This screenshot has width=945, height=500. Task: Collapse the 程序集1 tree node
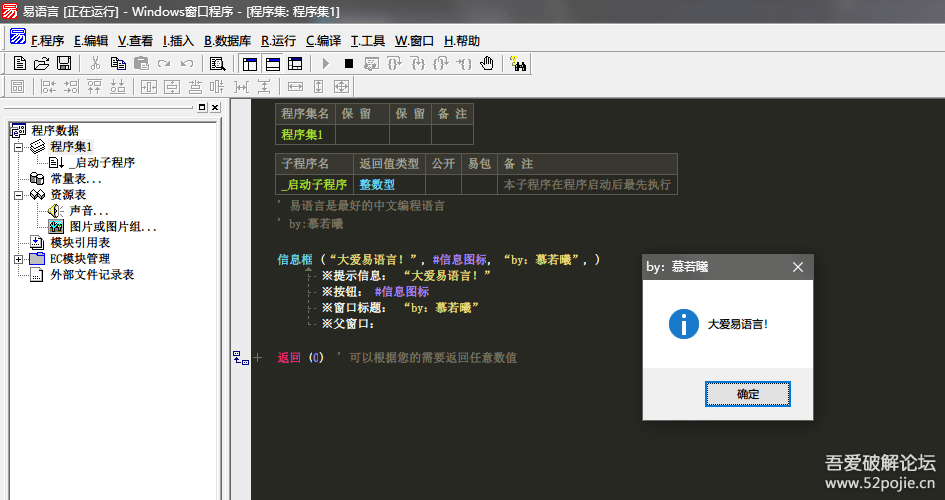(18, 147)
